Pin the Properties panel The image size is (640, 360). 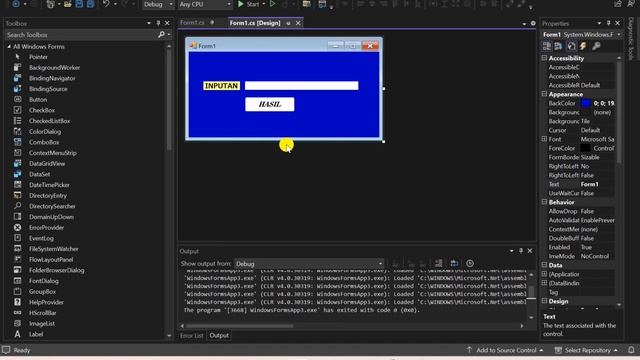coord(609,23)
